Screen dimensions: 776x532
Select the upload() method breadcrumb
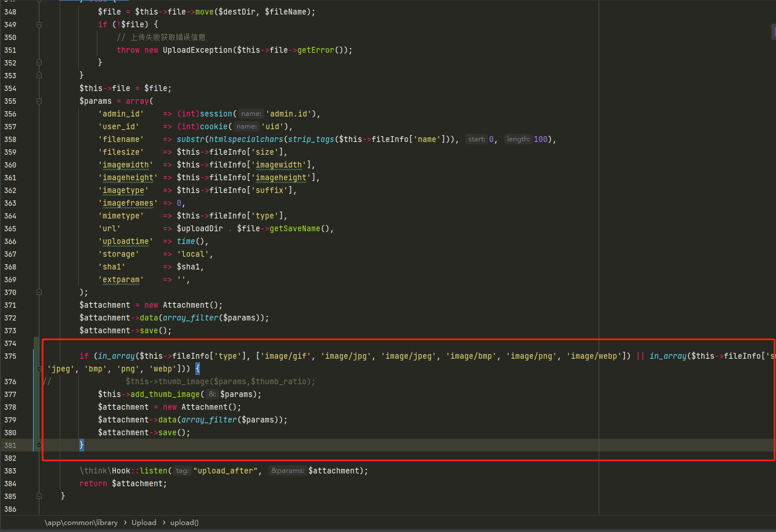(x=184, y=522)
